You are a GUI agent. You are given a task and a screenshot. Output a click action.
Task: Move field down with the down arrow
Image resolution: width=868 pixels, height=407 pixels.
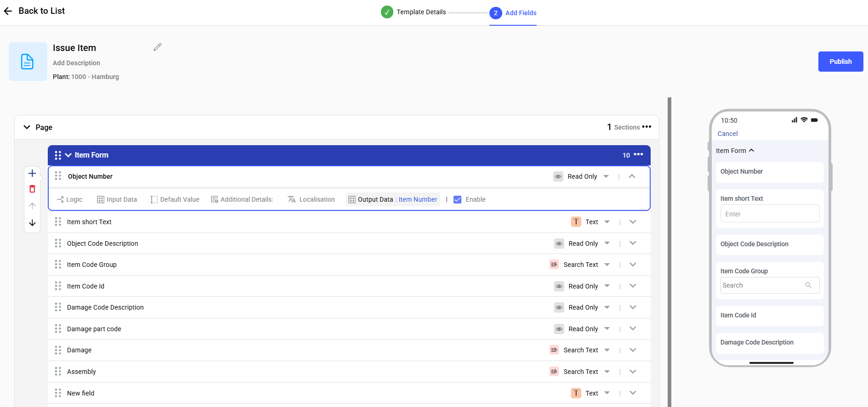point(32,223)
